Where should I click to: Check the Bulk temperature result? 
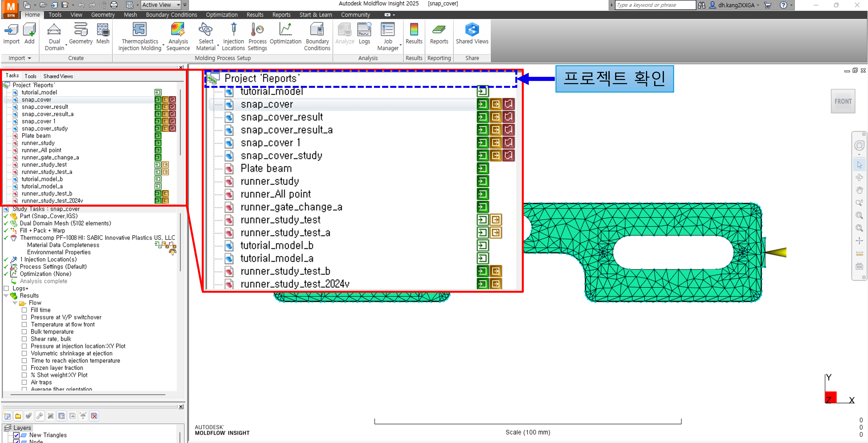click(x=24, y=332)
